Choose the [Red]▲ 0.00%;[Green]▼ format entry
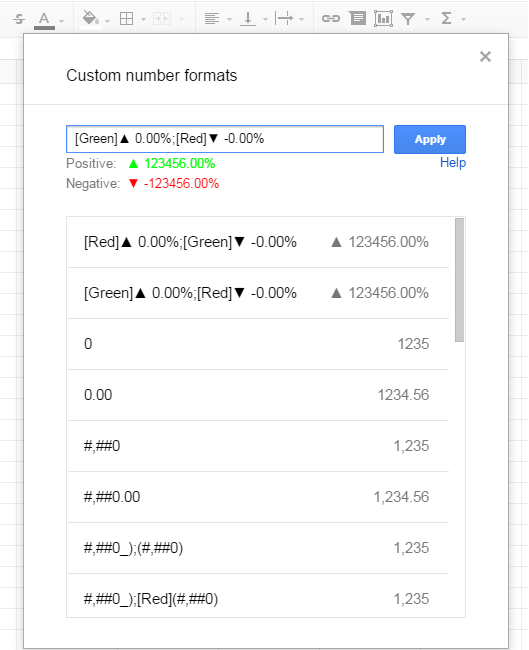Viewport: 529px width, 650px height. tap(258, 242)
